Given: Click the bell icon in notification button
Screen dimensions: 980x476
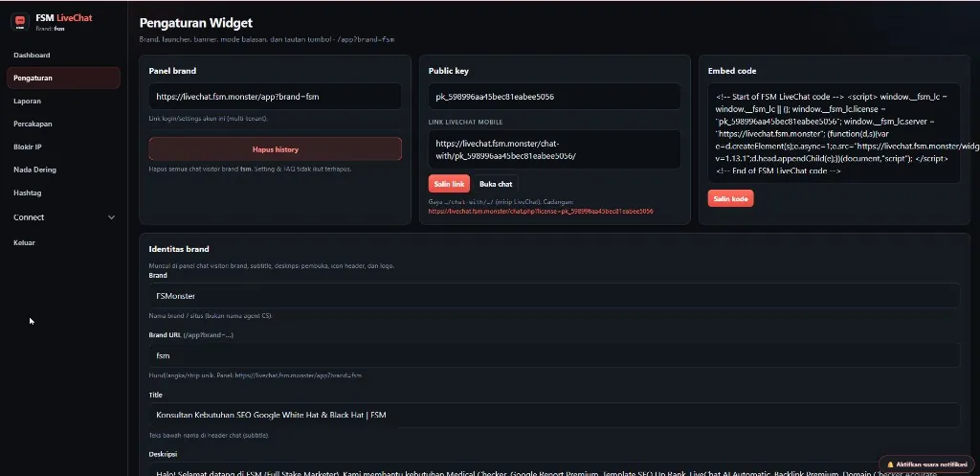Looking at the screenshot, I should coord(890,465).
